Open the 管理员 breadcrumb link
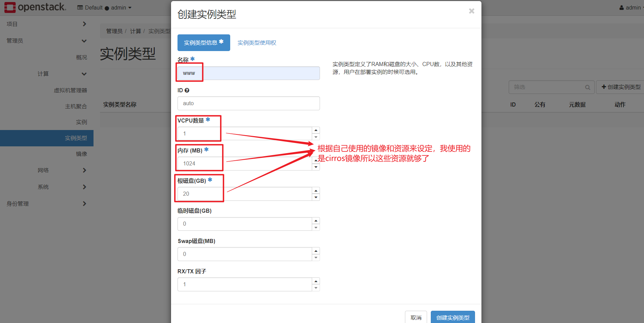Screen dimensions: 644x323 pyautogui.click(x=114, y=31)
